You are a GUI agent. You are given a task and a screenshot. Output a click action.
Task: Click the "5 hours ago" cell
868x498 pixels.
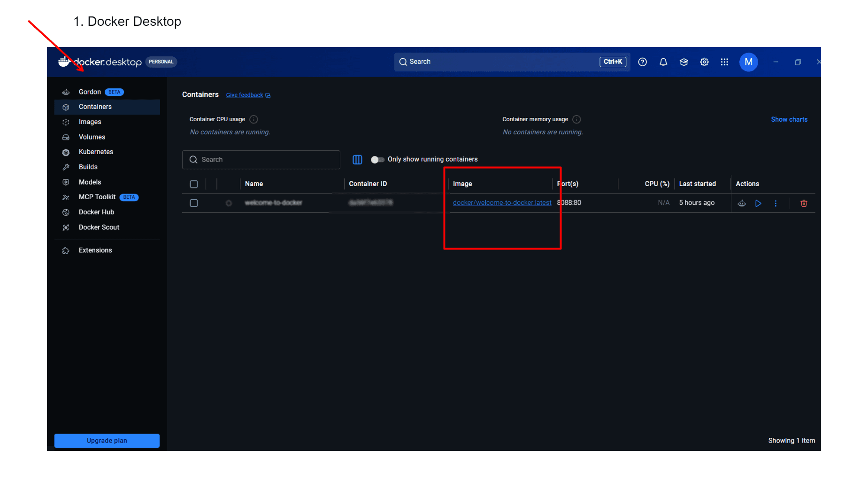click(x=697, y=203)
